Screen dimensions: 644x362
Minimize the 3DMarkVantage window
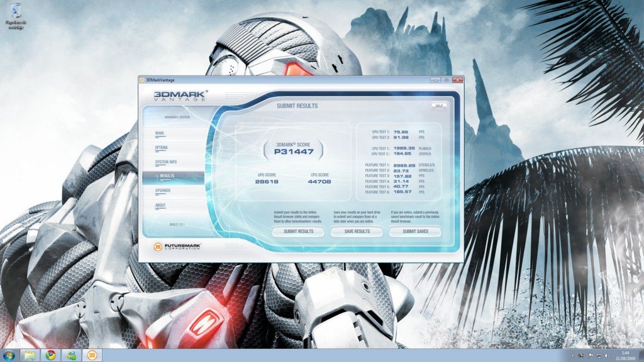pyautogui.click(x=435, y=80)
